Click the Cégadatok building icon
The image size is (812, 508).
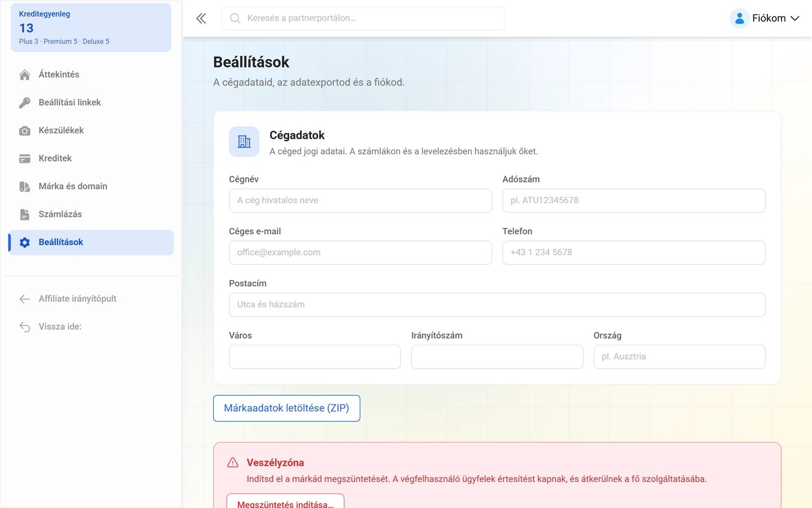pos(244,142)
